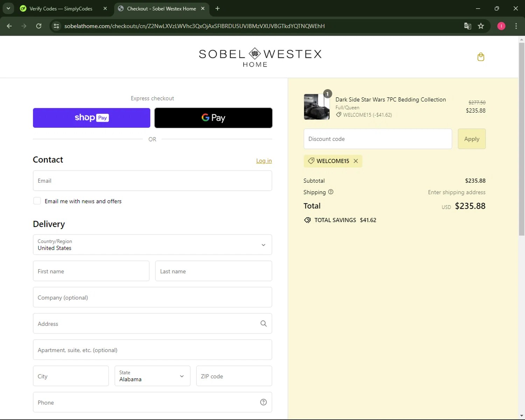Open the State dropdown showing Alabama
Screen dimensions: 525x420
point(152,376)
